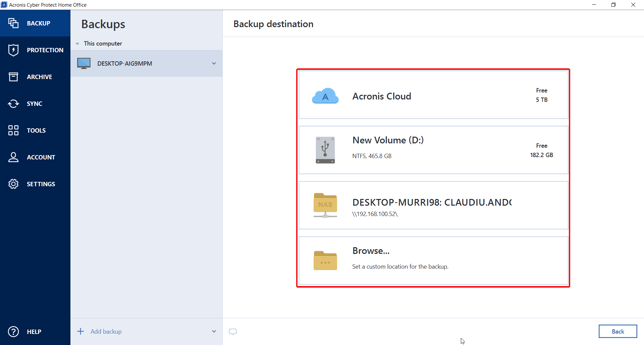
Task: Choose New Volume (D:) as destination
Action: [433, 150]
